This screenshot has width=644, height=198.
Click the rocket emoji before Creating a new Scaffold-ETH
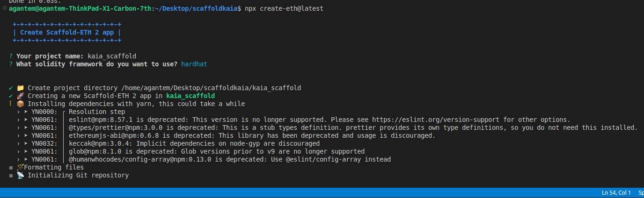click(x=20, y=96)
